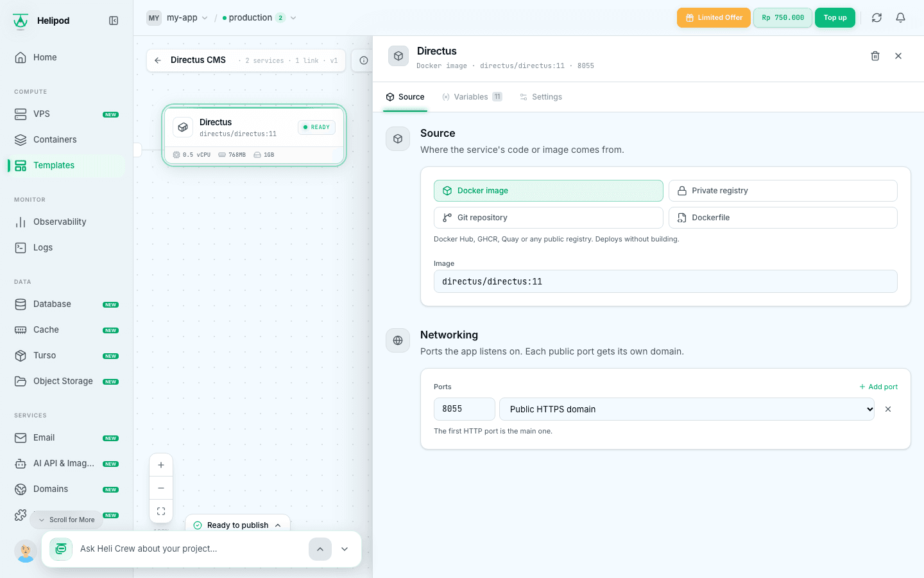This screenshot has width=924, height=578.
Task: Select Private registry source option
Action: (783, 191)
